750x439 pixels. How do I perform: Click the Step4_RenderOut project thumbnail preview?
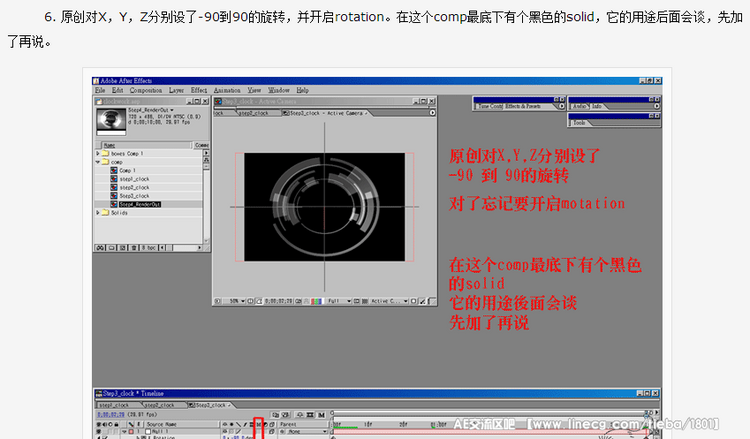coord(111,121)
